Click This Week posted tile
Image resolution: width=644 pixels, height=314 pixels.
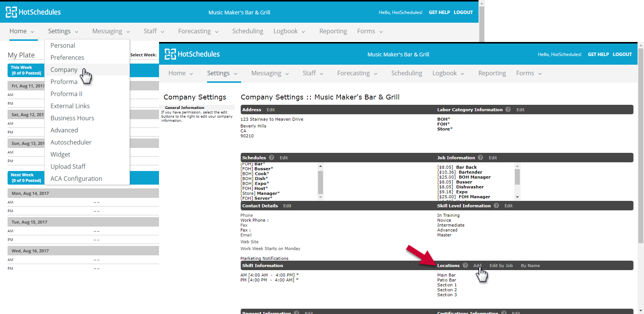[x=26, y=70]
